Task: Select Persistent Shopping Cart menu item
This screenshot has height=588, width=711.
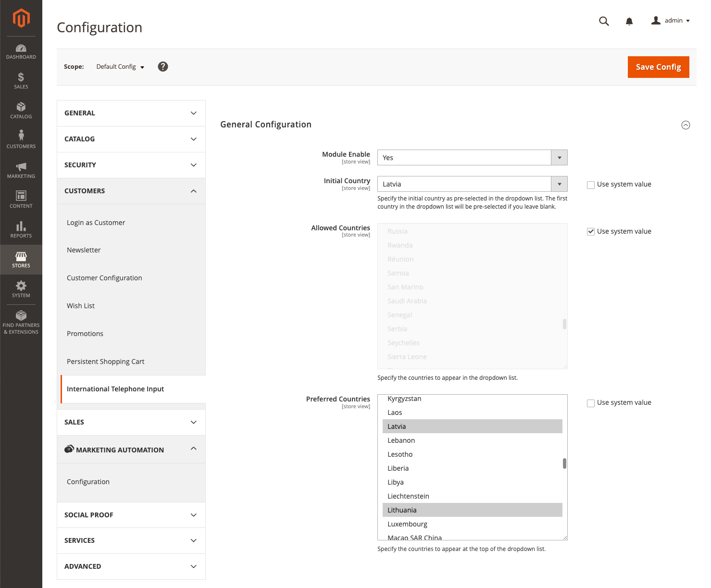Action: point(105,362)
